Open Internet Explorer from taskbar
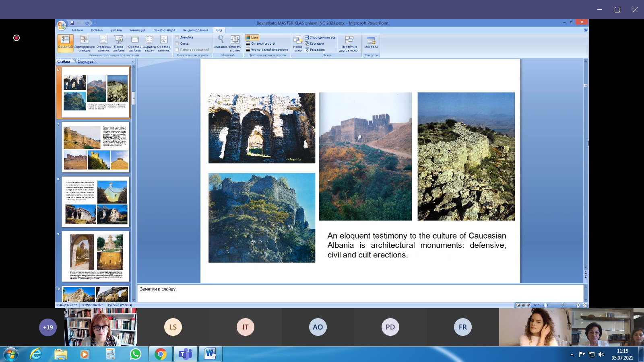This screenshot has height=362, width=644. 36,354
